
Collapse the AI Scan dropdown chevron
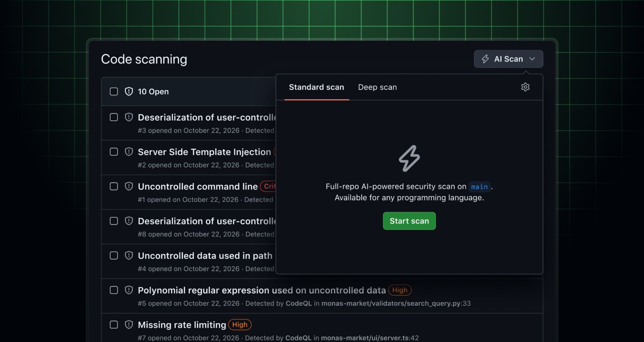tap(532, 59)
